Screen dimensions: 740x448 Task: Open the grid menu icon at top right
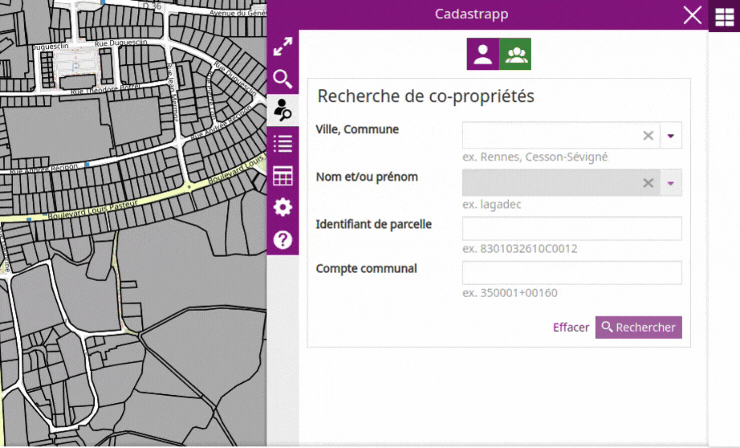(724, 17)
